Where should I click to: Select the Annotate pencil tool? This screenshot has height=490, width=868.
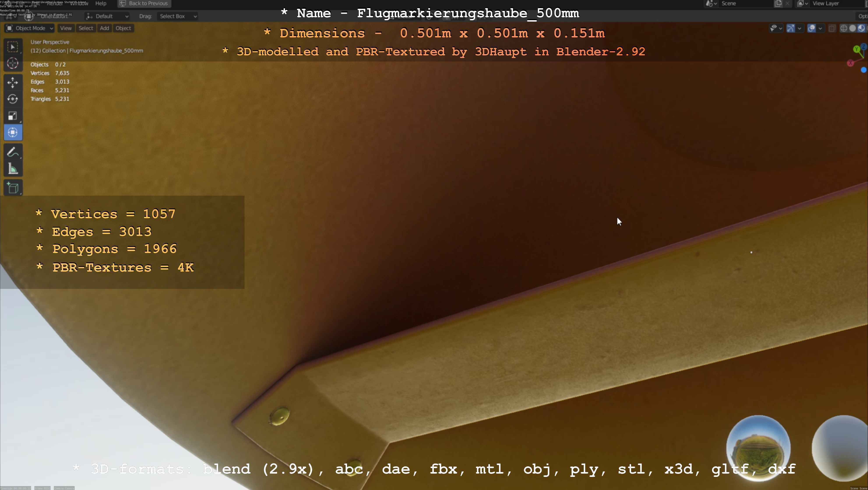point(13,152)
